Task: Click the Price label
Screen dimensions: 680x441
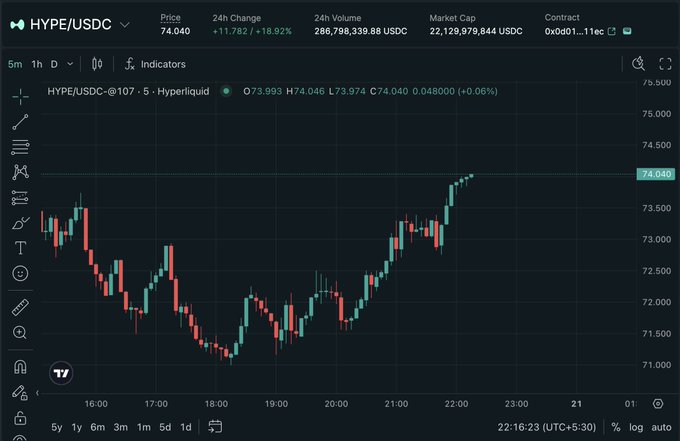Action: point(170,18)
